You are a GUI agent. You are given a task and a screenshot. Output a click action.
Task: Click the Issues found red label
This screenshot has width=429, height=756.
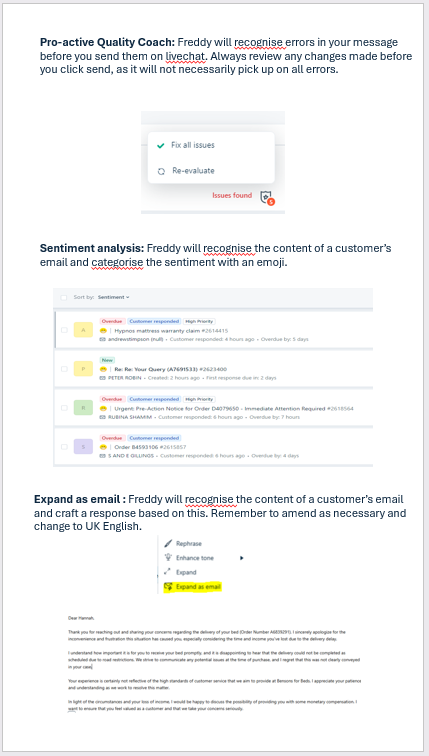pyautogui.click(x=232, y=195)
